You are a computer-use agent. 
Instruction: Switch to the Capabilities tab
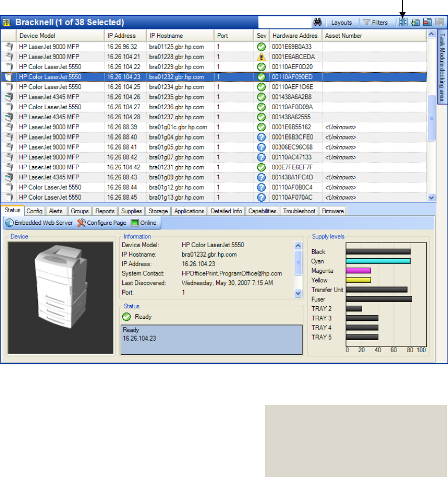[x=262, y=211]
